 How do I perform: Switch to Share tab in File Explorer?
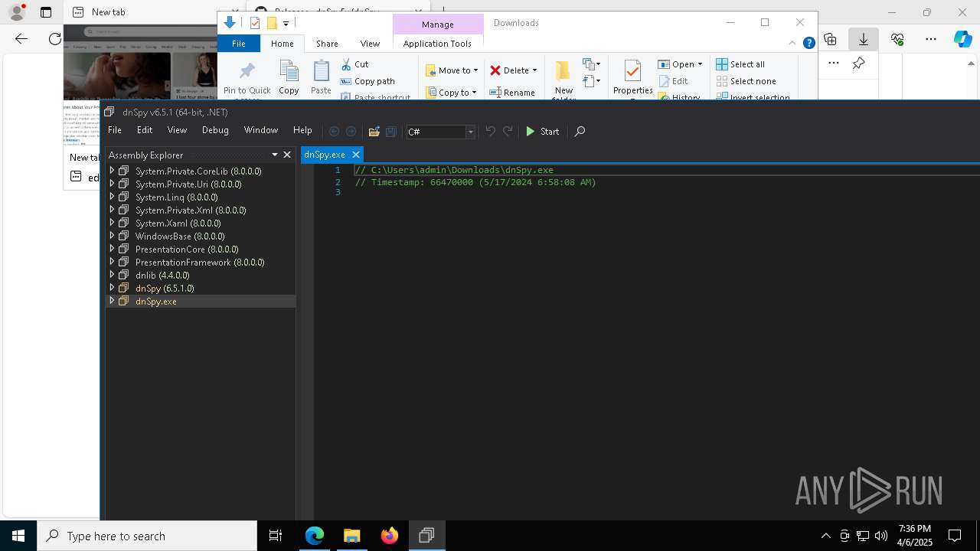[x=327, y=44]
